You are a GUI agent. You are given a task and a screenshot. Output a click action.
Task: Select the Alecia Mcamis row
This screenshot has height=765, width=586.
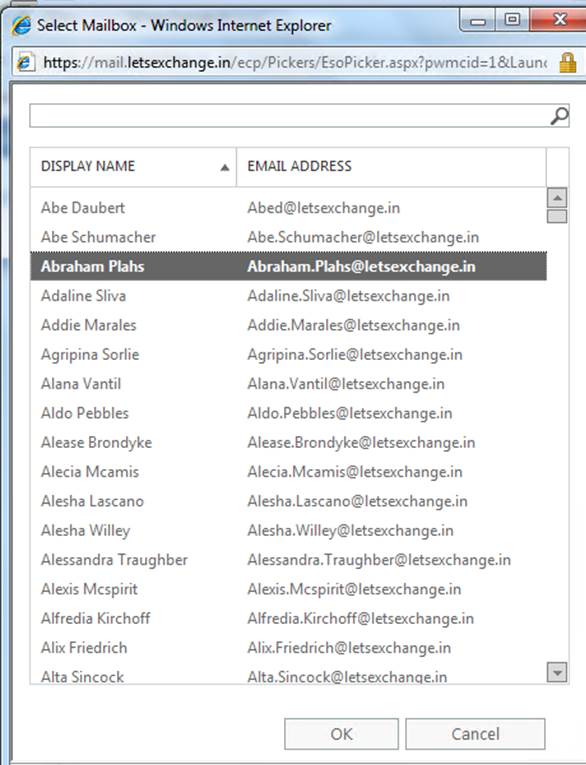click(x=288, y=471)
